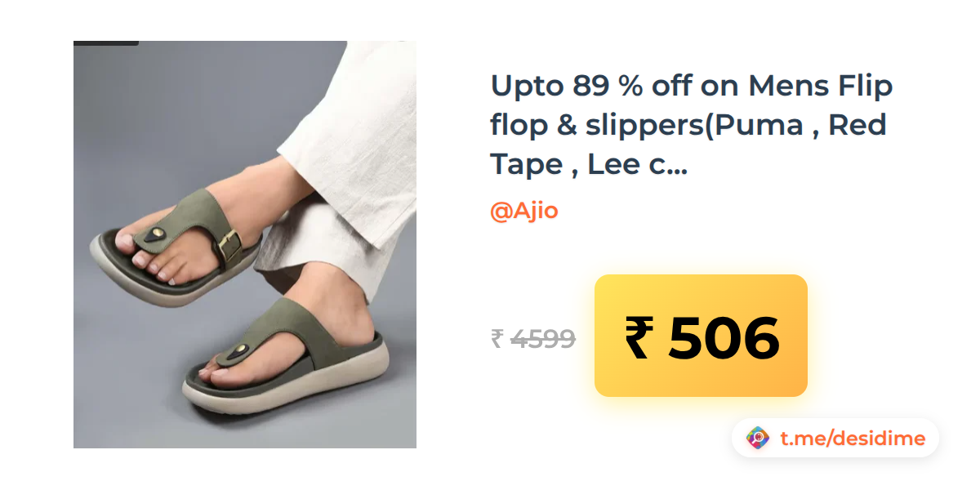Viewport: 980px width, 490px height.
Task: Click the Desidime logo icon
Action: (x=759, y=439)
